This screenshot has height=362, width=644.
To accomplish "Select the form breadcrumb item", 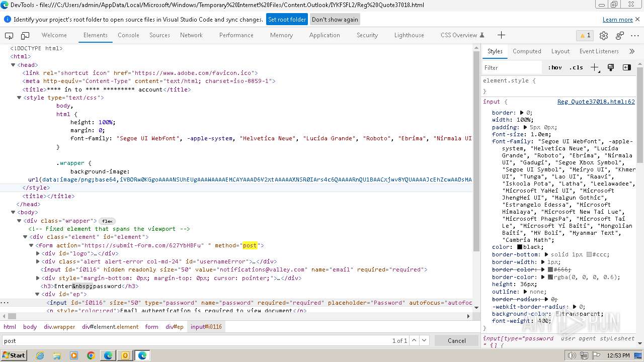I will 152,327.
